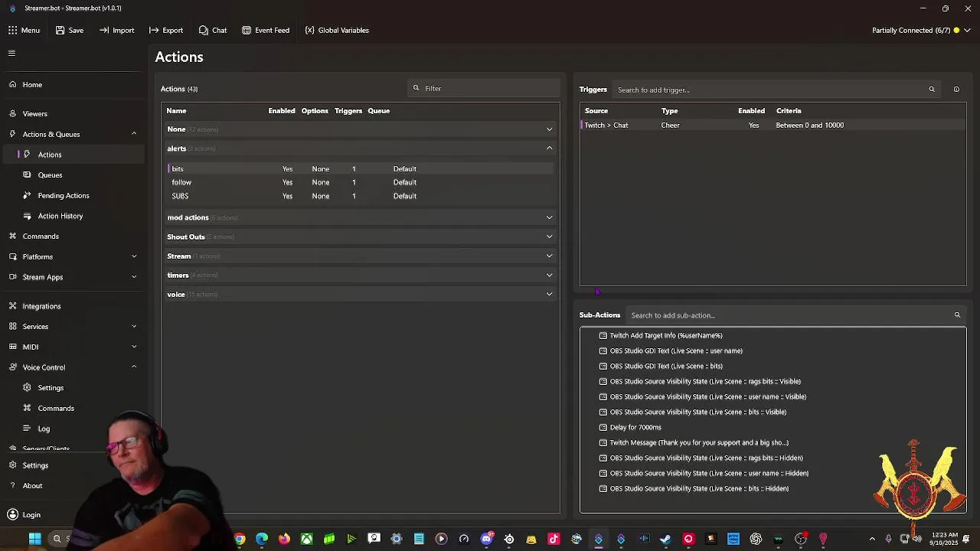The height and width of the screenshot is (551, 980).
Task: Open Queues in the sidebar
Action: pos(73,175)
